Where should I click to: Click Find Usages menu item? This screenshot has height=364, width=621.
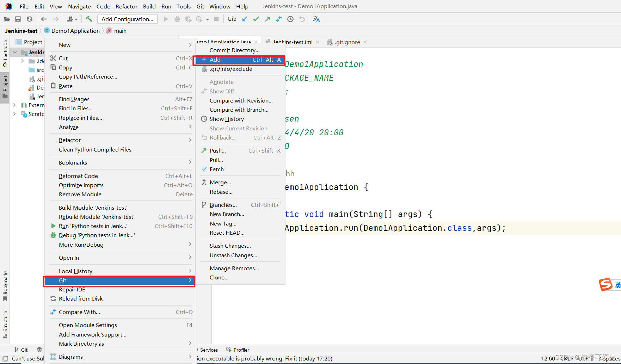pyautogui.click(x=121, y=99)
